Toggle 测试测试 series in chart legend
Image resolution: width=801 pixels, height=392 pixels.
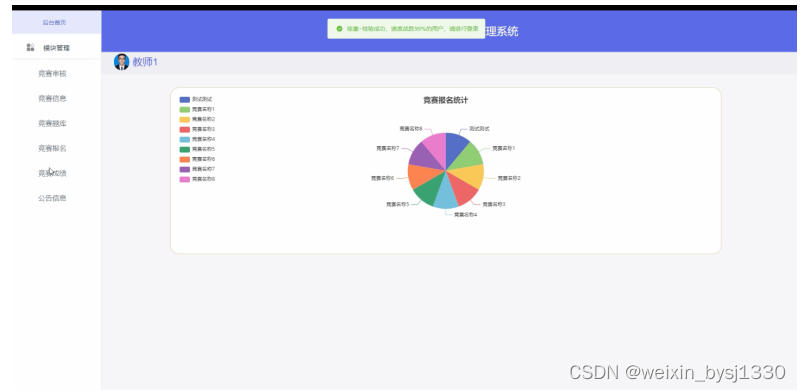(x=196, y=99)
